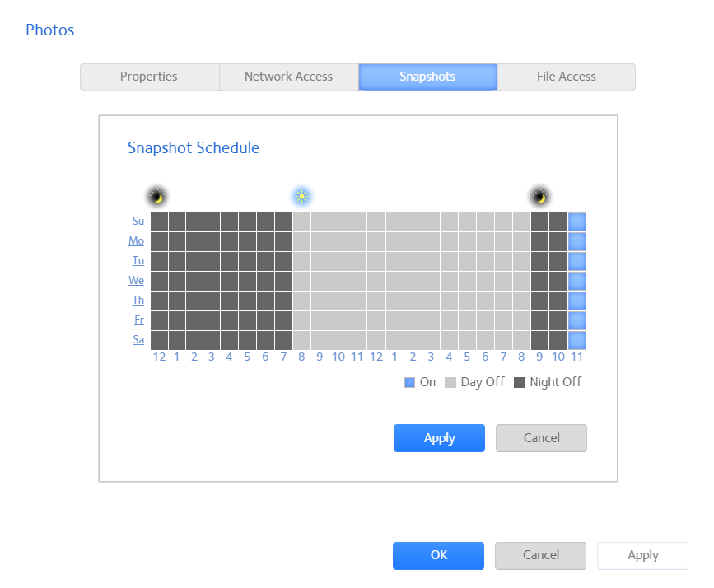714x588 pixels.
Task: Toggle the Saturday 11 PM snapshot cell
Action: click(x=576, y=340)
